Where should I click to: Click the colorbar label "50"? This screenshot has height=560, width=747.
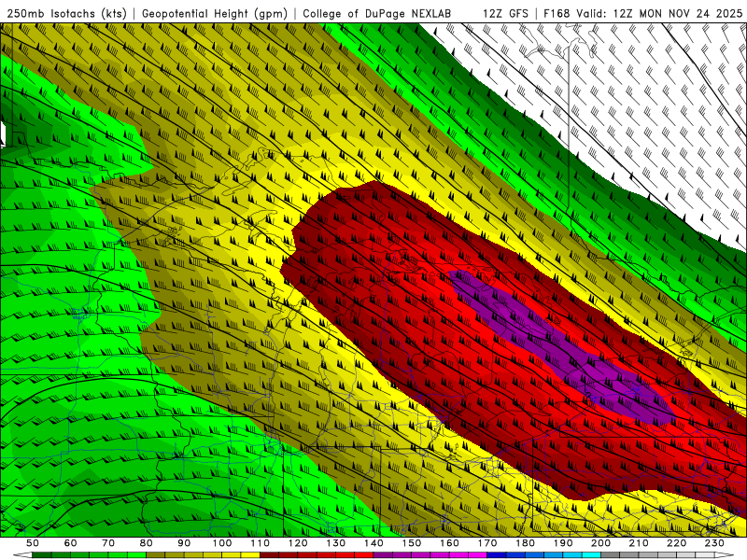coord(33,543)
